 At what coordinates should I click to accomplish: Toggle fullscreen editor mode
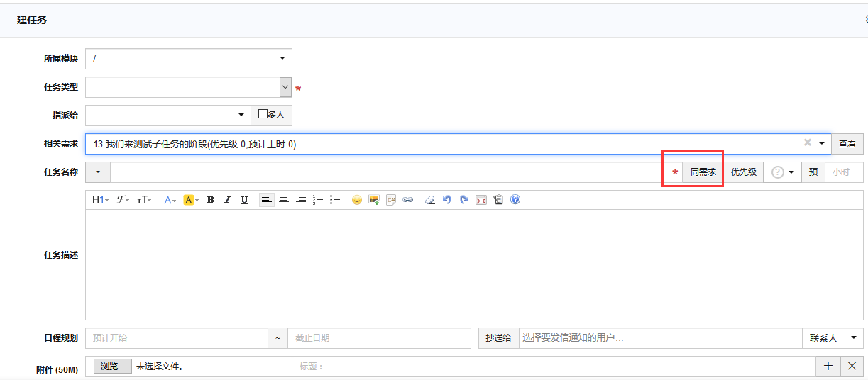click(481, 200)
